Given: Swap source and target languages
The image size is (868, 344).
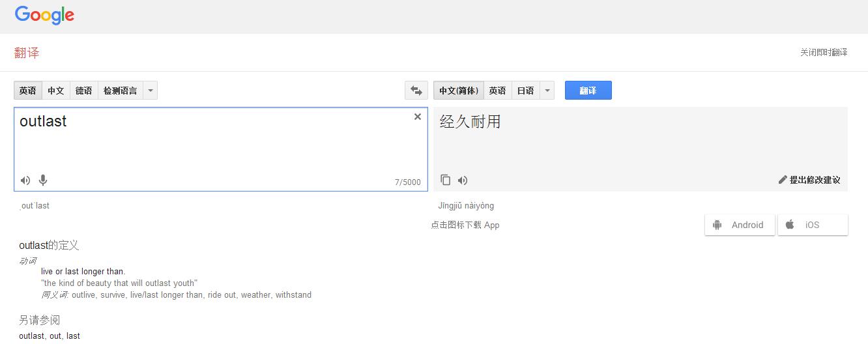Looking at the screenshot, I should point(416,91).
